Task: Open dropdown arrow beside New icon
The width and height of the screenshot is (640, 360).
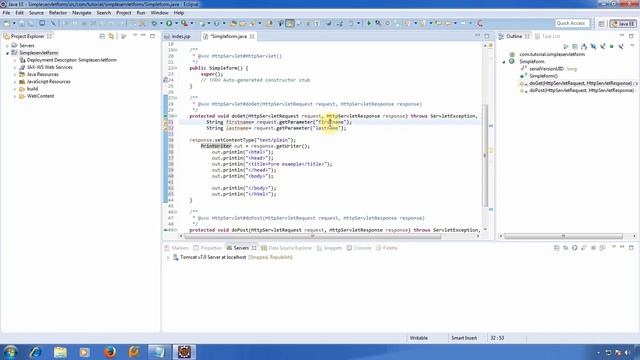Action: click(14, 24)
